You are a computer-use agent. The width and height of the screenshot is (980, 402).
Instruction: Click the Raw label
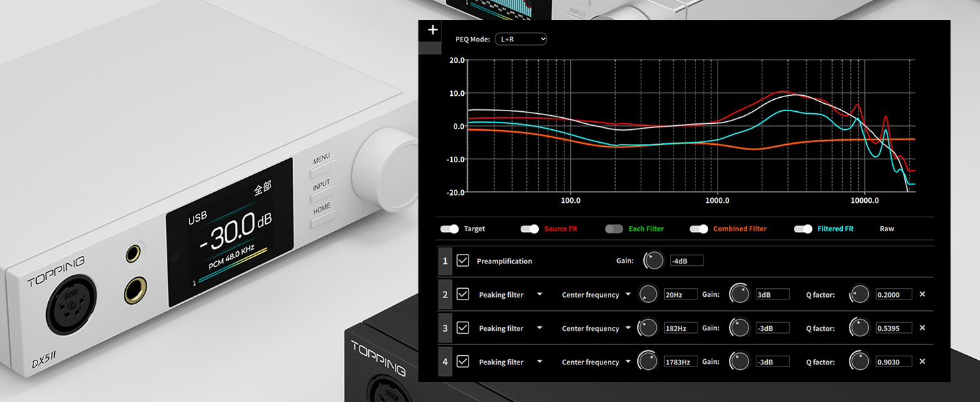pos(886,229)
